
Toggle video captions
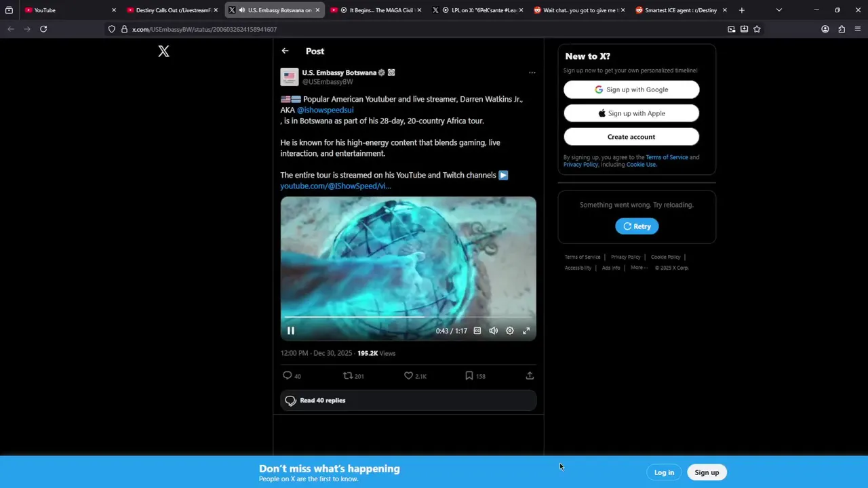477,331
